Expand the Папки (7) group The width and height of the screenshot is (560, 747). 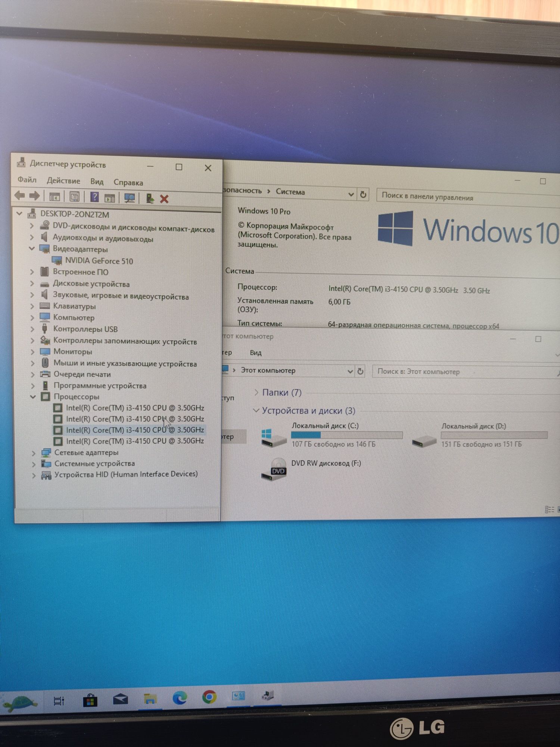256,392
